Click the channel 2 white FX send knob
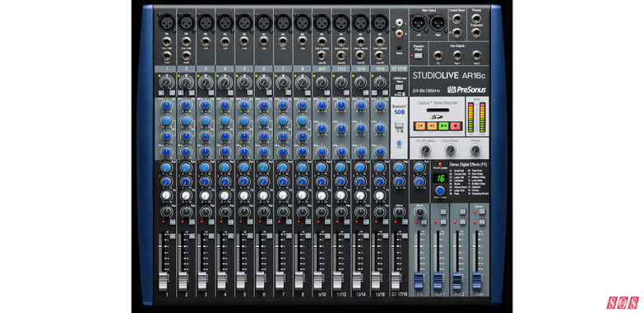644x313 pixels. point(186,195)
